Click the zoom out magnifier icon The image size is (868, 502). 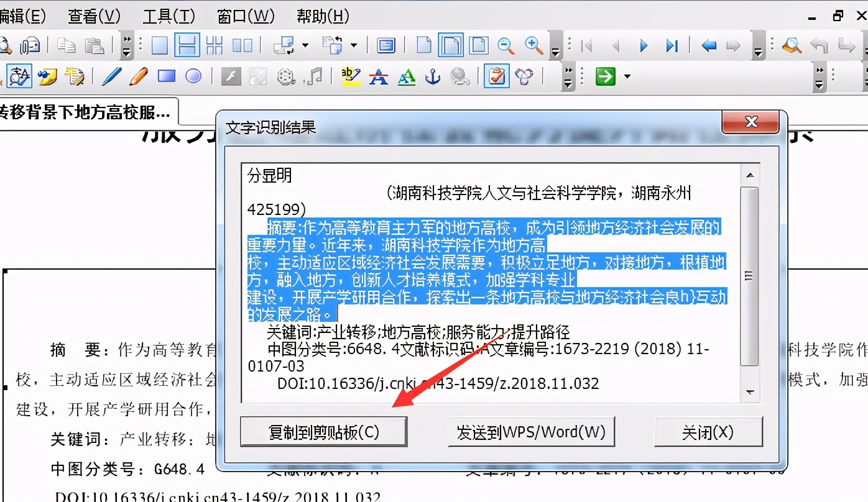tap(506, 45)
